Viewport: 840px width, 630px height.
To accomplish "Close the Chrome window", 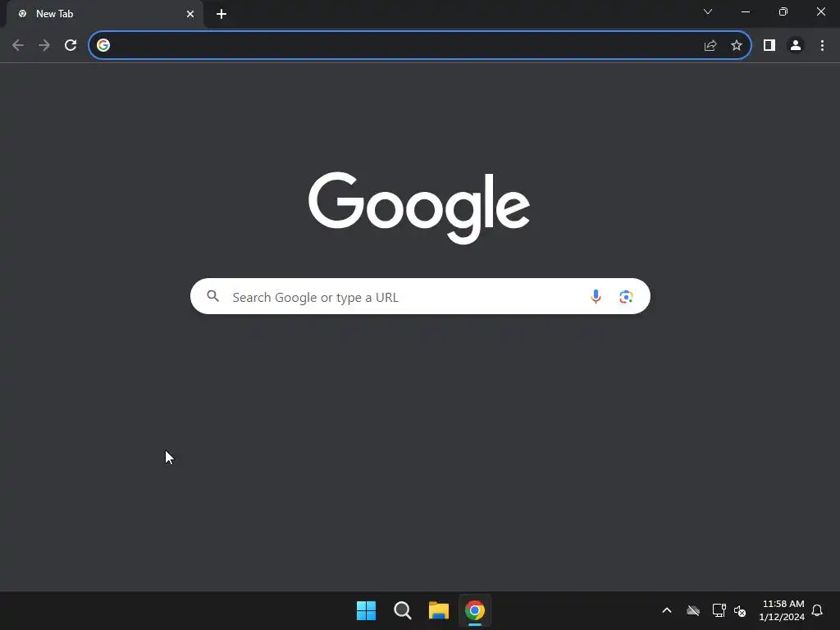I will coord(820,11).
